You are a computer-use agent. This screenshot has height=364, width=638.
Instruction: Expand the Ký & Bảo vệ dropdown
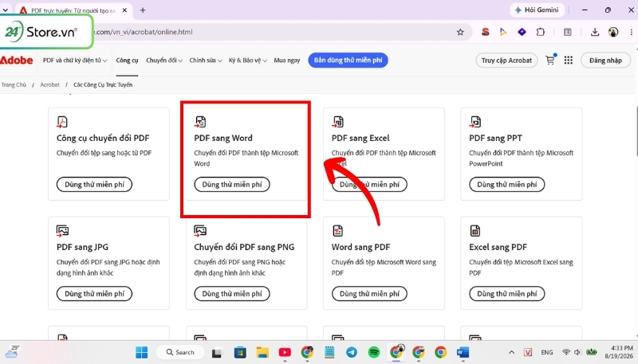pyautogui.click(x=248, y=60)
